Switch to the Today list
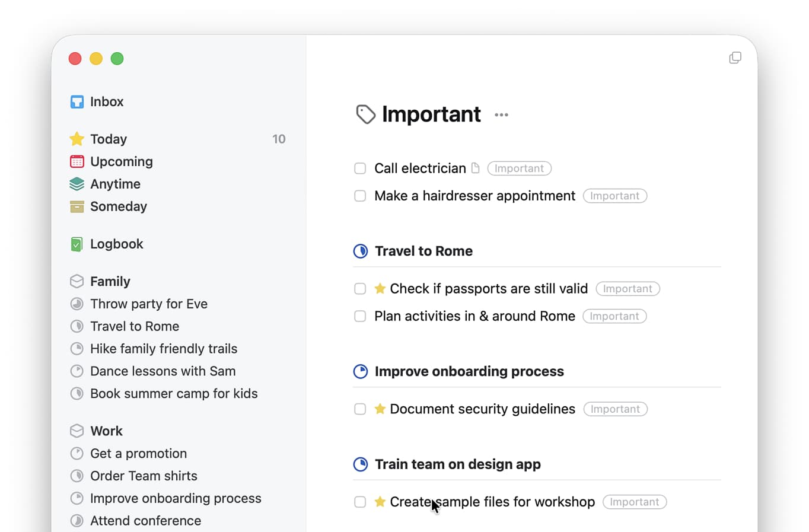Image resolution: width=809 pixels, height=532 pixels. pyautogui.click(x=107, y=139)
